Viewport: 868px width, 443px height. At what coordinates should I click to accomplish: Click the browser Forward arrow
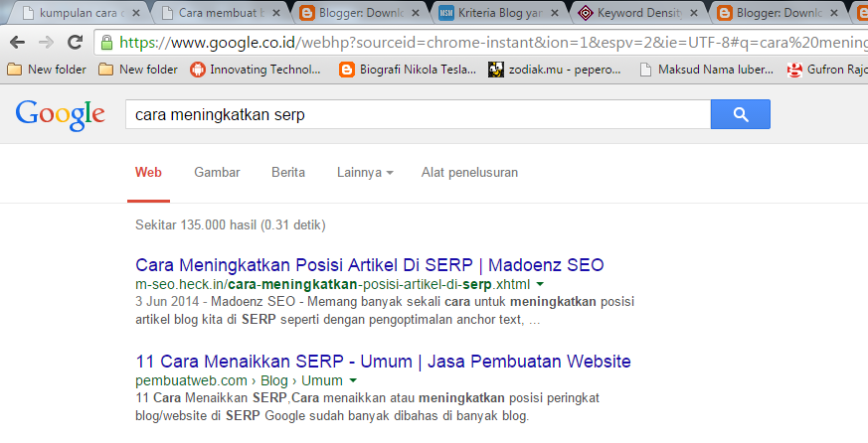point(46,42)
